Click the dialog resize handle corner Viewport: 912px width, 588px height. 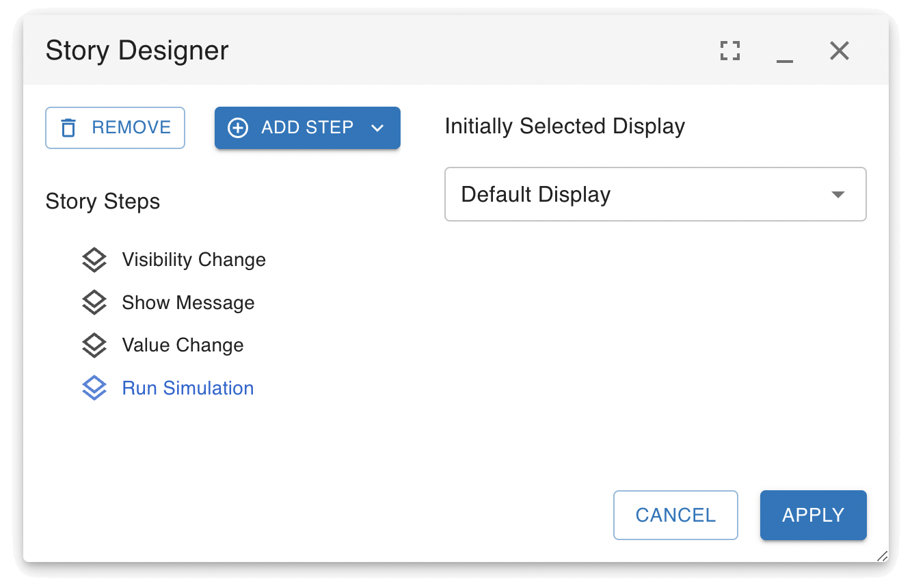[882, 555]
